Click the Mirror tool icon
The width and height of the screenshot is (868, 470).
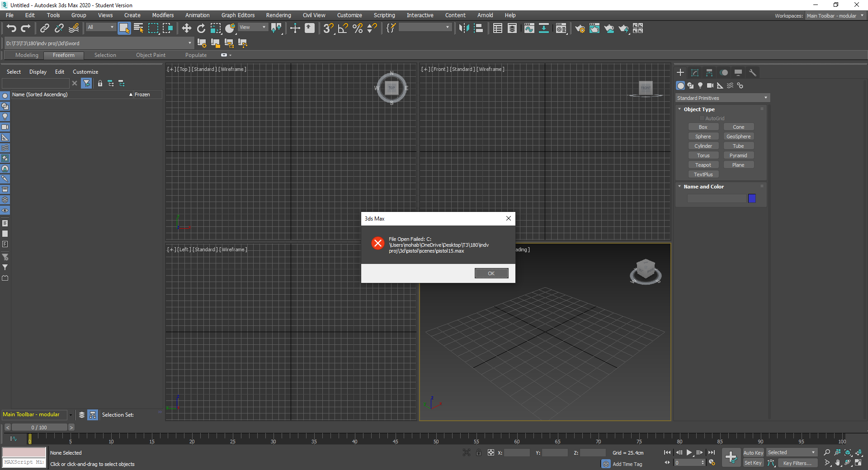pyautogui.click(x=464, y=28)
